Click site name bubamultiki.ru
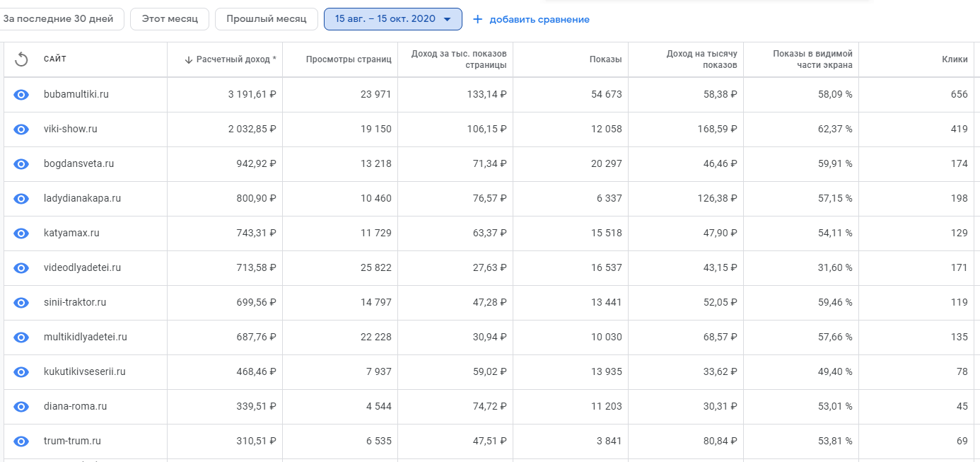The width and height of the screenshot is (980, 462). (x=76, y=94)
